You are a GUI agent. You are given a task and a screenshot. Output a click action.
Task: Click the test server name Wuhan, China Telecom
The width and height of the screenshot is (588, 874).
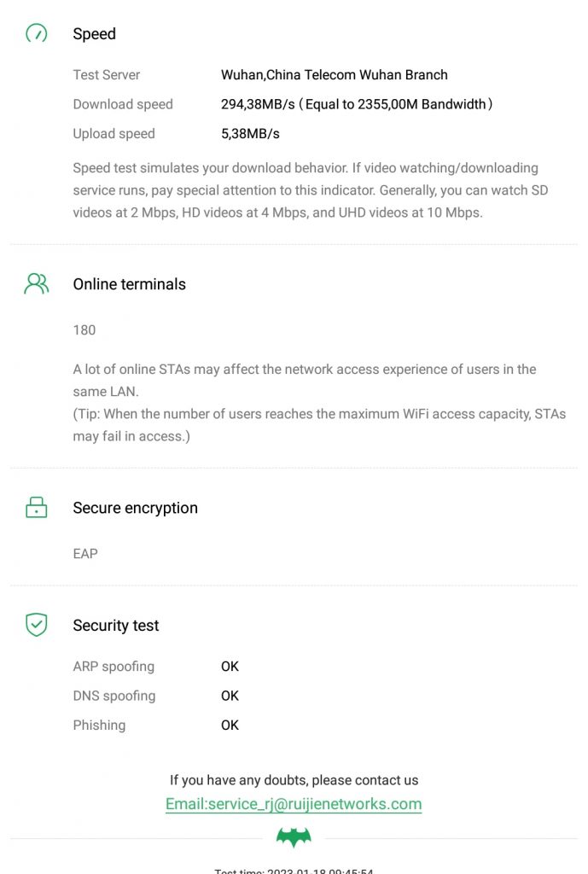334,75
